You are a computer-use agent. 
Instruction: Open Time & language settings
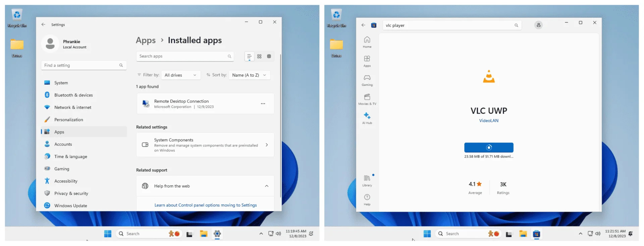pos(84,157)
